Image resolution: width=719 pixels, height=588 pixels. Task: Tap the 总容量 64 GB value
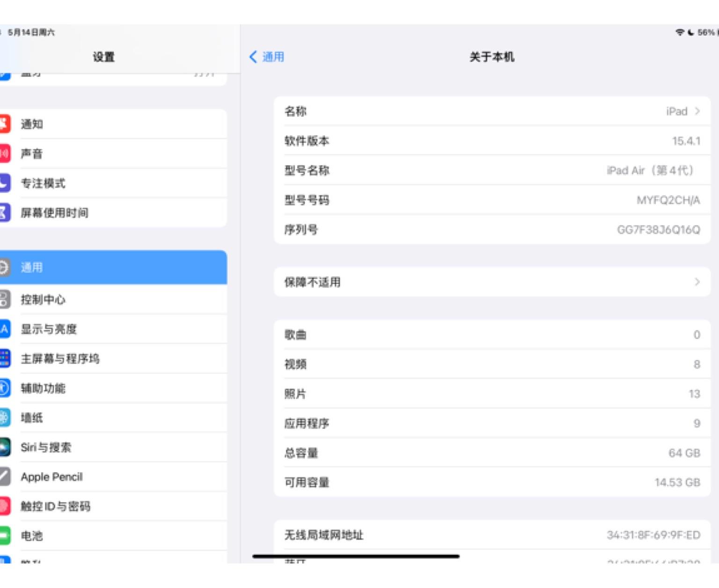(684, 453)
